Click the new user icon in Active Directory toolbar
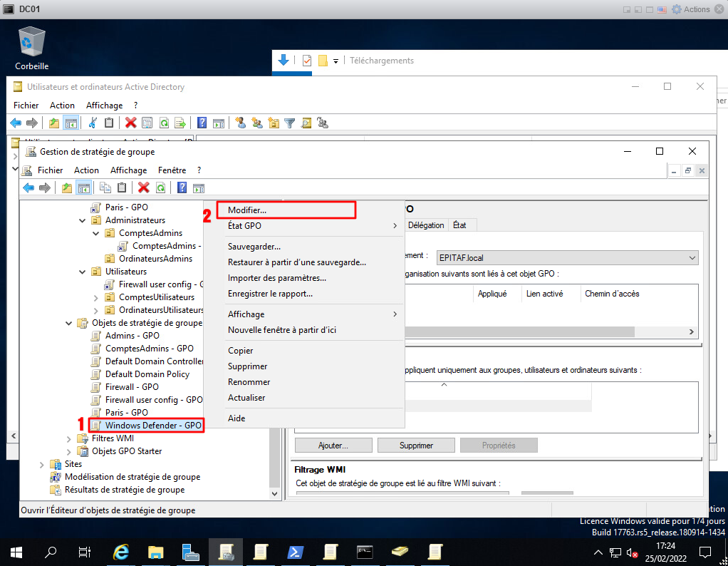Viewport: 728px width, 566px height. coord(241,123)
